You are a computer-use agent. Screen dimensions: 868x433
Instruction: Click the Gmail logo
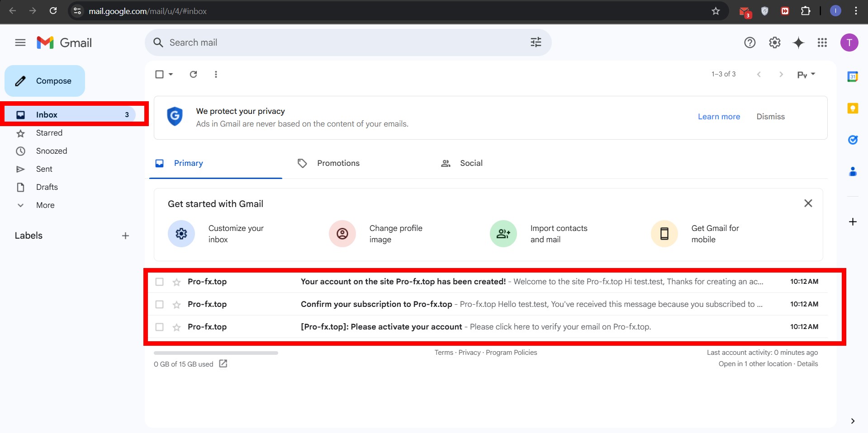point(64,42)
